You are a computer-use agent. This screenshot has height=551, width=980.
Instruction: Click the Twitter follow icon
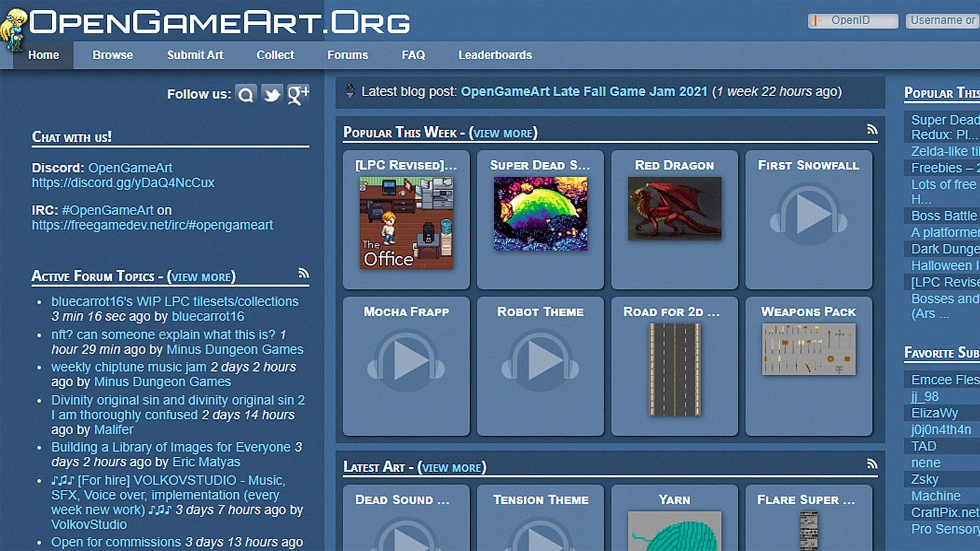tap(272, 95)
